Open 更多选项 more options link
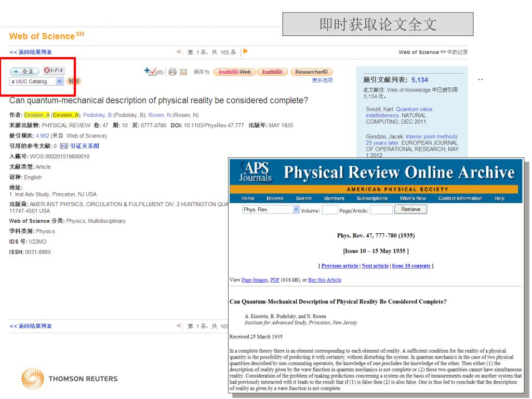 [322, 80]
